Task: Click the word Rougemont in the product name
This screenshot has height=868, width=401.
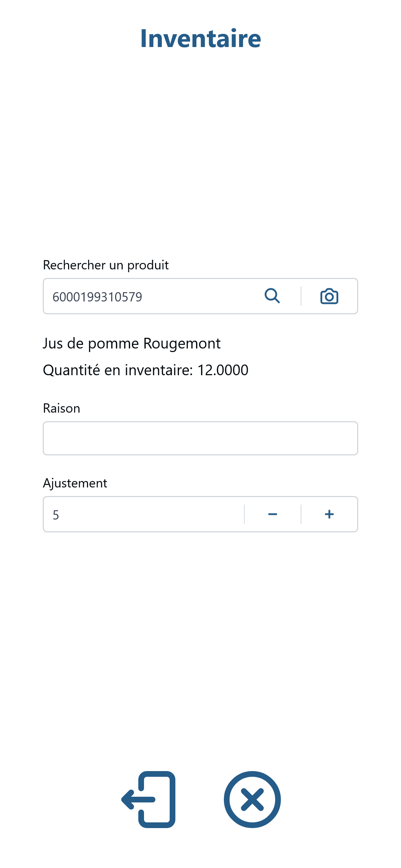Action: pyautogui.click(x=182, y=344)
